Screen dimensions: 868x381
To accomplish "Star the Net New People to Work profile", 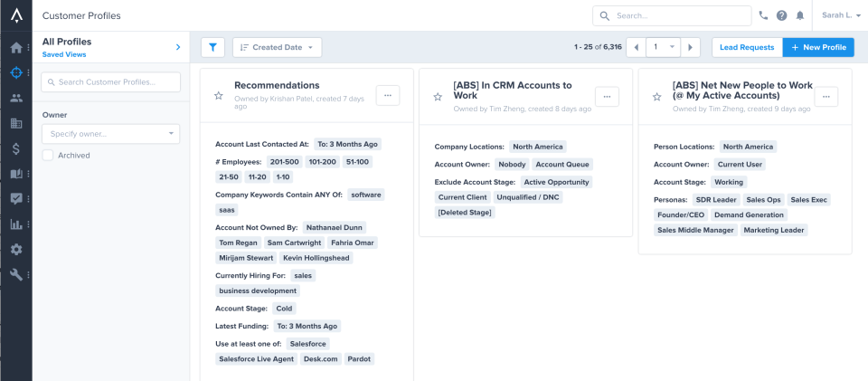I will pyautogui.click(x=657, y=97).
